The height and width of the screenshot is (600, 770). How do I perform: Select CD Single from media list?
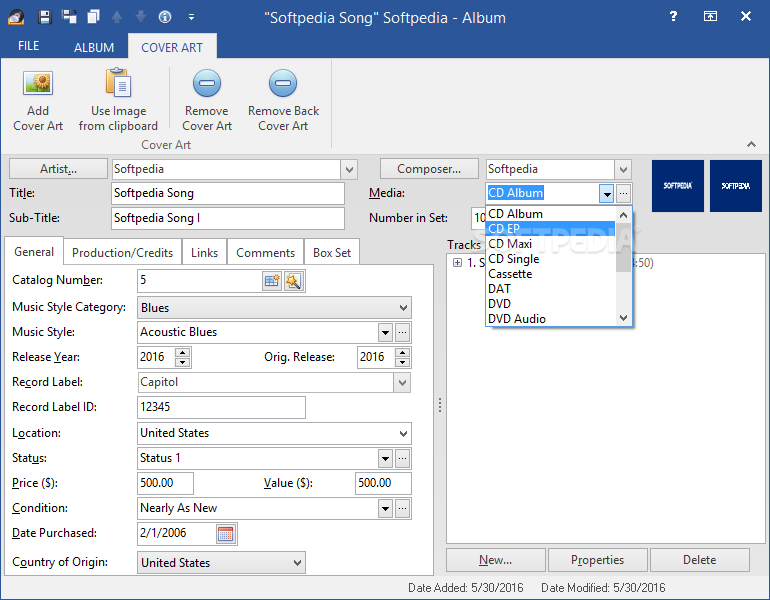(550, 259)
